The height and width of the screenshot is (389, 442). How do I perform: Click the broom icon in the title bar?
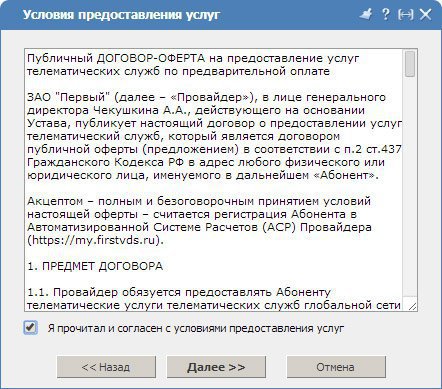[366, 14]
